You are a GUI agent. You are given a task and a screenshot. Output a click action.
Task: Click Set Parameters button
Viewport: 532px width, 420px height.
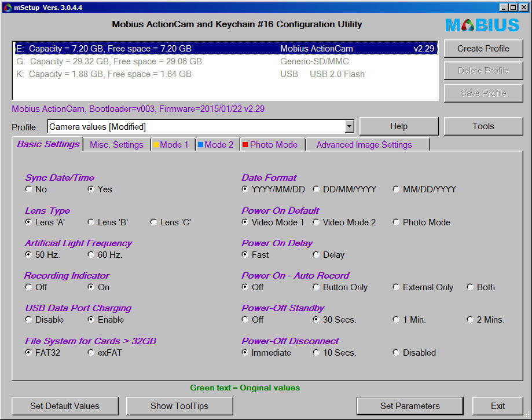click(x=410, y=406)
